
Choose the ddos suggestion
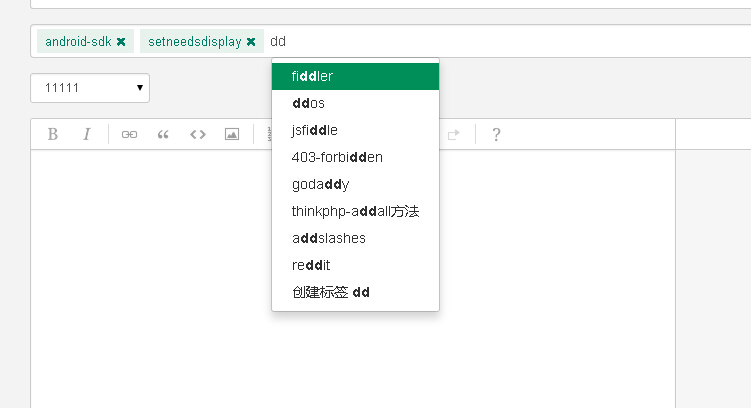[x=355, y=103]
